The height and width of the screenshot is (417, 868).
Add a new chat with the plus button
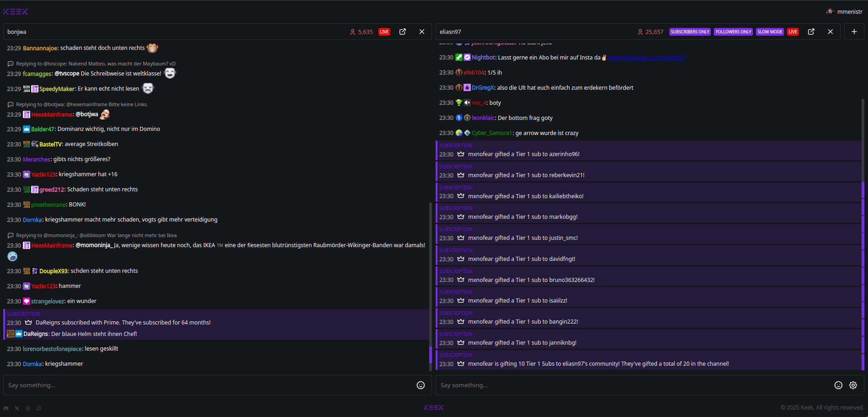854,32
